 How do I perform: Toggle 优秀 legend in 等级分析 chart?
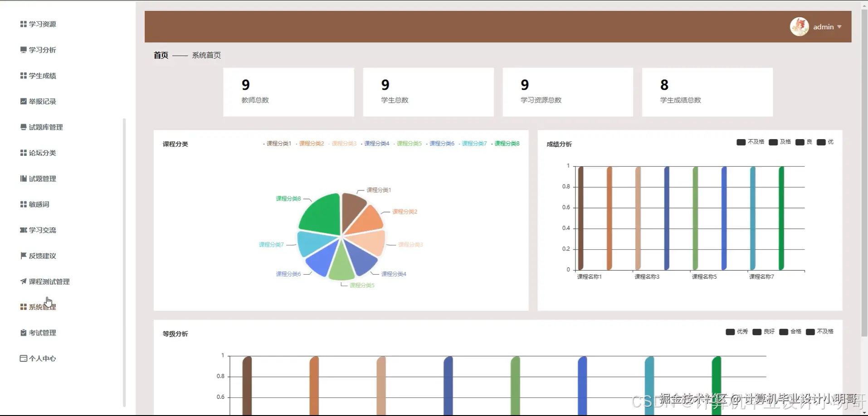pos(737,332)
